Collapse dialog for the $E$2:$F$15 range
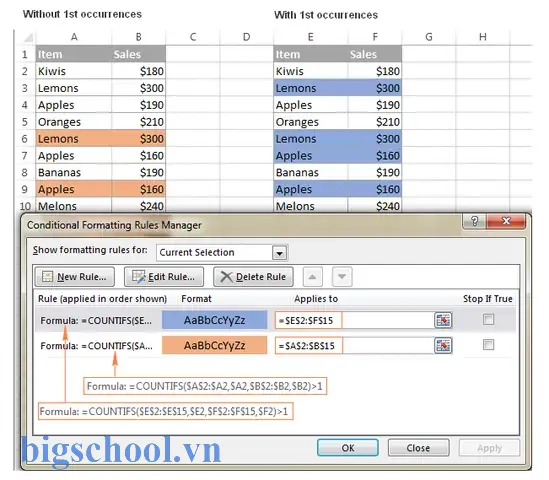 pos(443,320)
